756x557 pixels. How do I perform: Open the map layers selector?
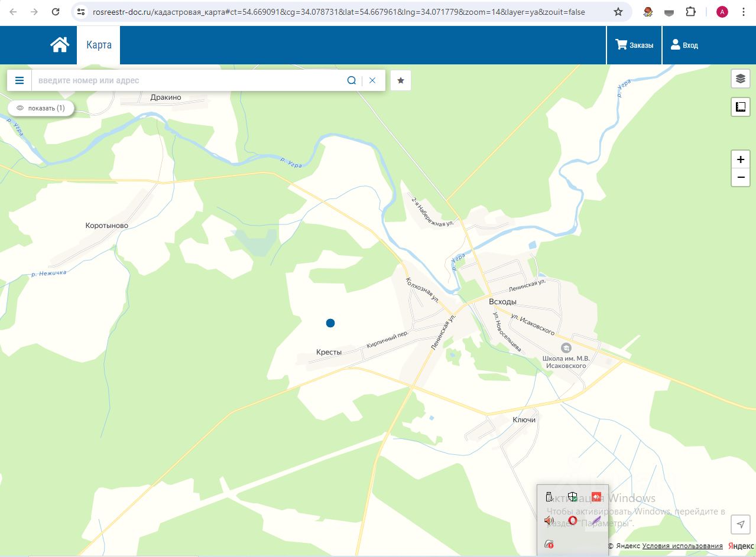pyautogui.click(x=740, y=78)
